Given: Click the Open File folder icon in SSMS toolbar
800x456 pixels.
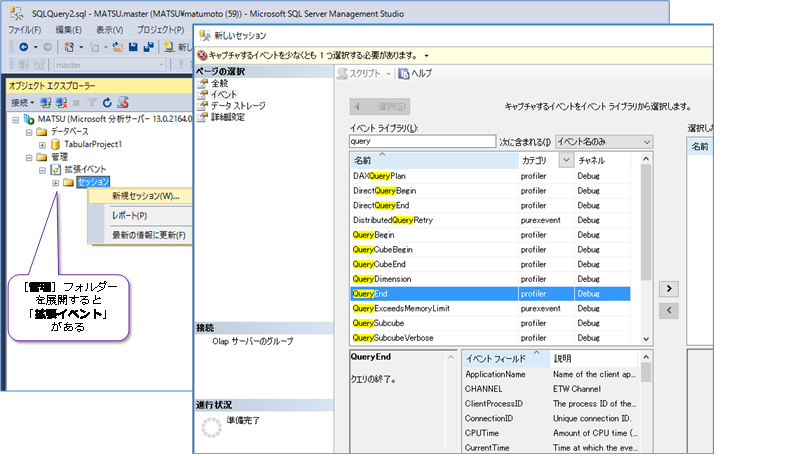Looking at the screenshot, I should click(x=118, y=47).
